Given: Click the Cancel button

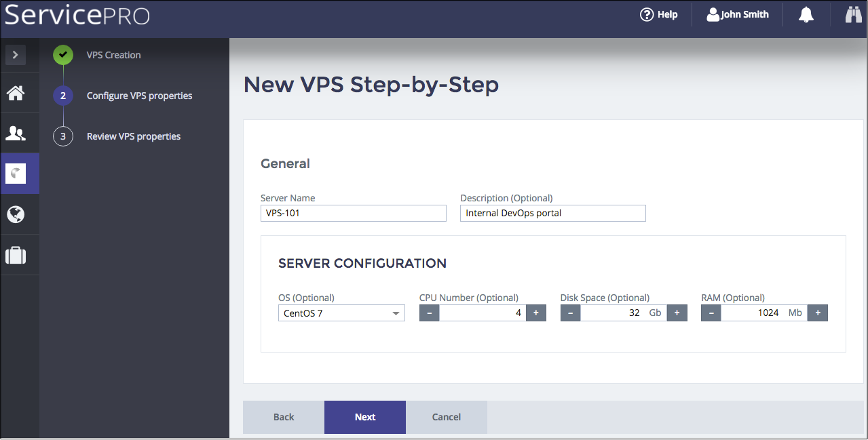Looking at the screenshot, I should [447, 417].
